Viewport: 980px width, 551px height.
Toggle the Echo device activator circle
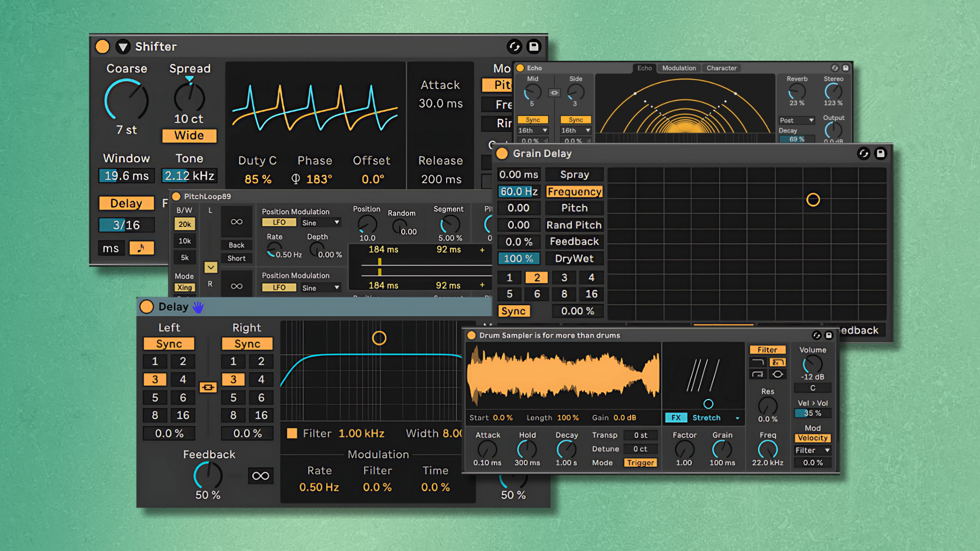click(520, 68)
